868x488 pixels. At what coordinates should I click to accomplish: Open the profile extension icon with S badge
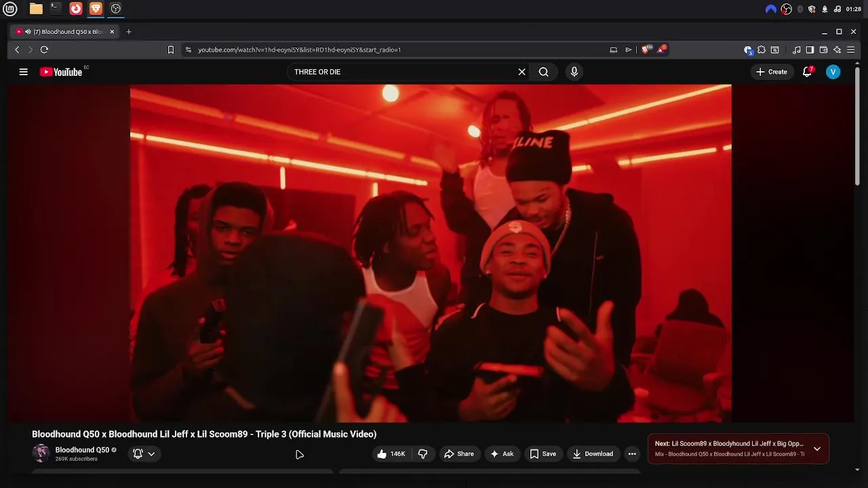click(748, 49)
